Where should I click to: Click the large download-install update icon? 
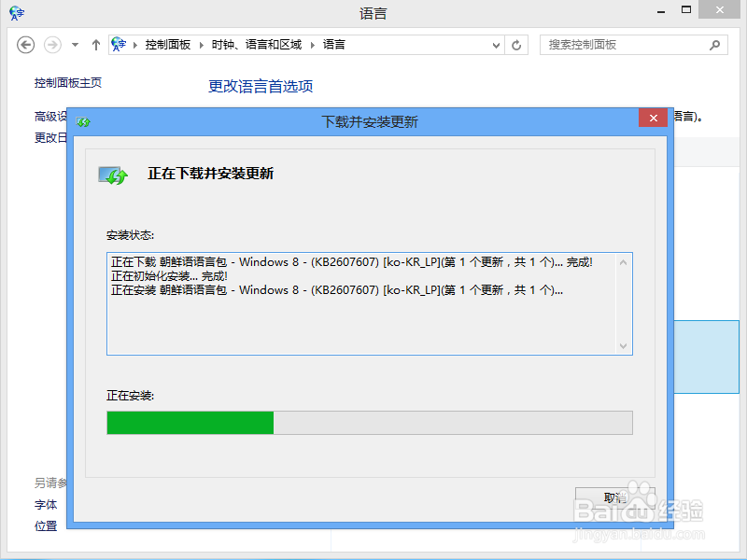pyautogui.click(x=113, y=175)
